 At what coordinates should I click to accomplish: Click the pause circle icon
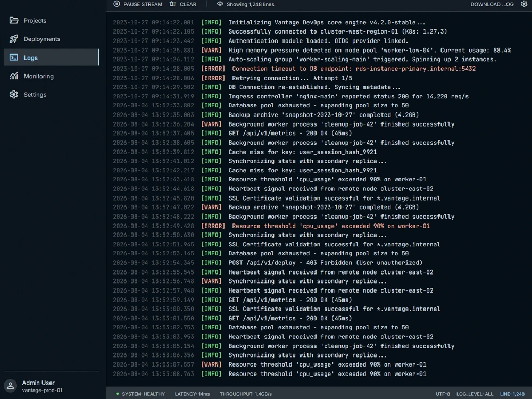coord(117,4)
